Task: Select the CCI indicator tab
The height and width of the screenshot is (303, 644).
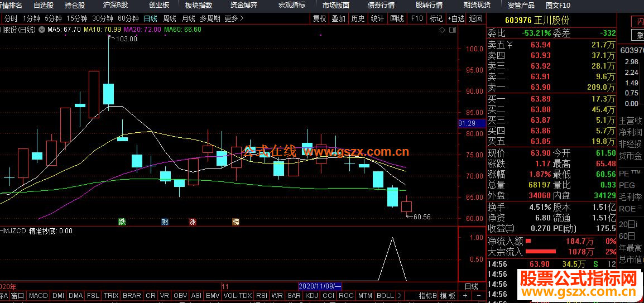Action: point(328,296)
